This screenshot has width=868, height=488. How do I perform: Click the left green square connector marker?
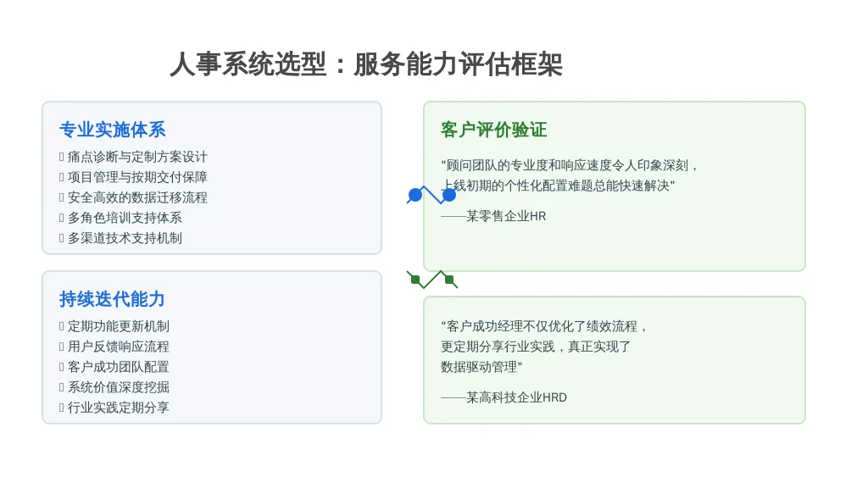415,280
